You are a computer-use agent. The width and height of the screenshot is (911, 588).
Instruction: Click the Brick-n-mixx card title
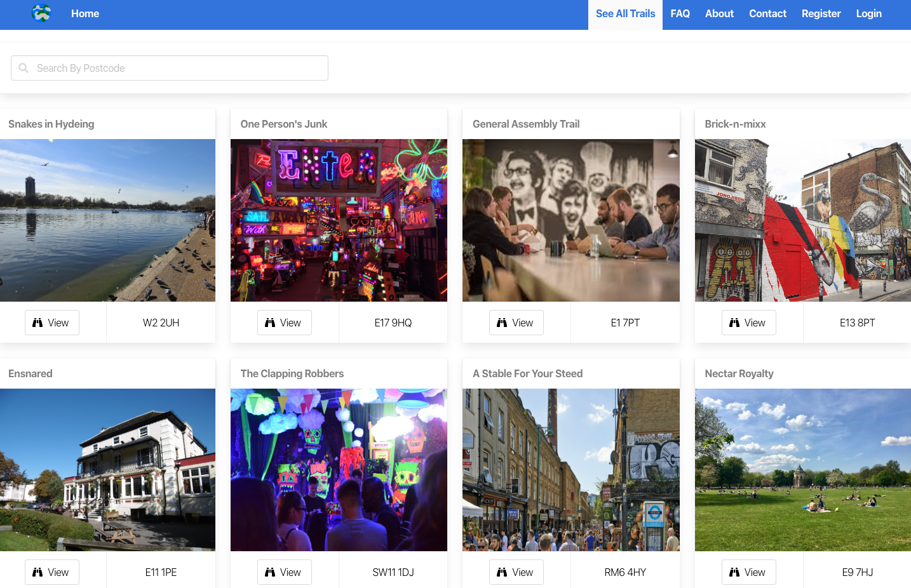735,124
